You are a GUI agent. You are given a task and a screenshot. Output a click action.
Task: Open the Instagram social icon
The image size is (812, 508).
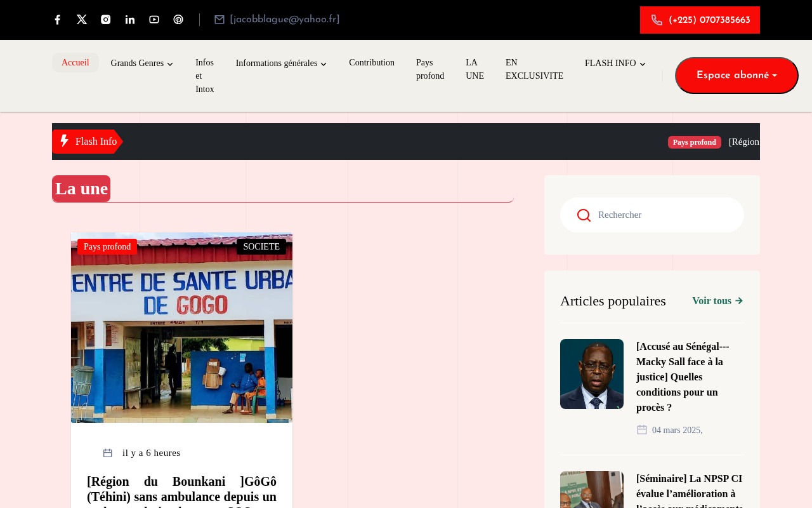(x=106, y=20)
